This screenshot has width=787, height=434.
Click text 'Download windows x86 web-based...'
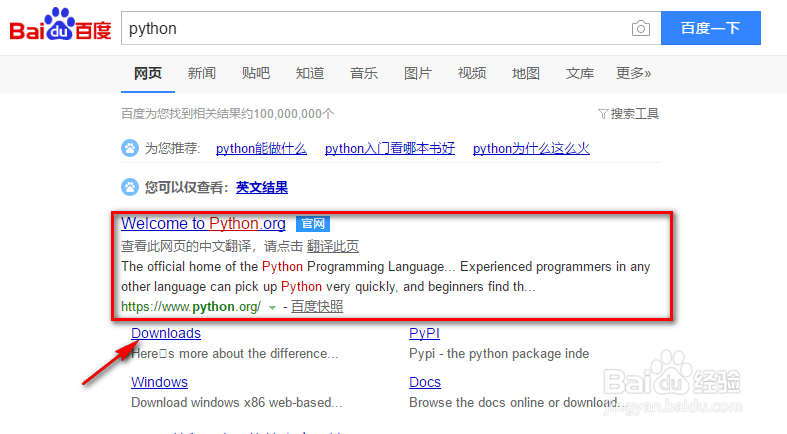click(x=236, y=402)
